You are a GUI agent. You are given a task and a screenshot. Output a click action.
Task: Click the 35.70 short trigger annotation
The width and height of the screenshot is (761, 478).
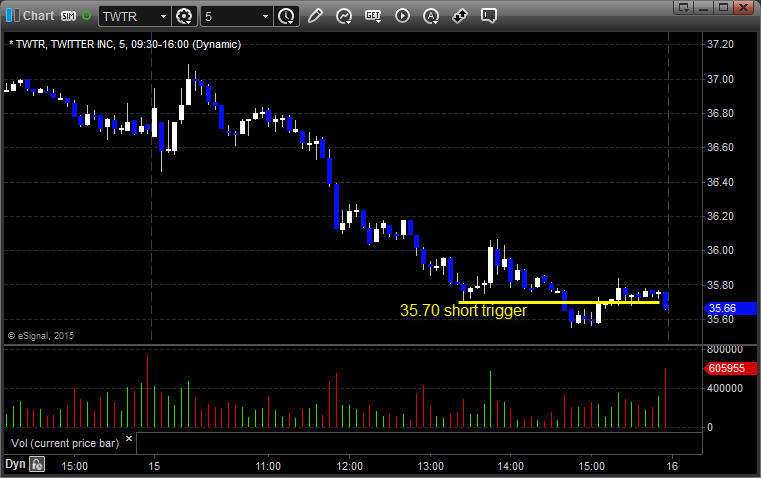pos(463,311)
